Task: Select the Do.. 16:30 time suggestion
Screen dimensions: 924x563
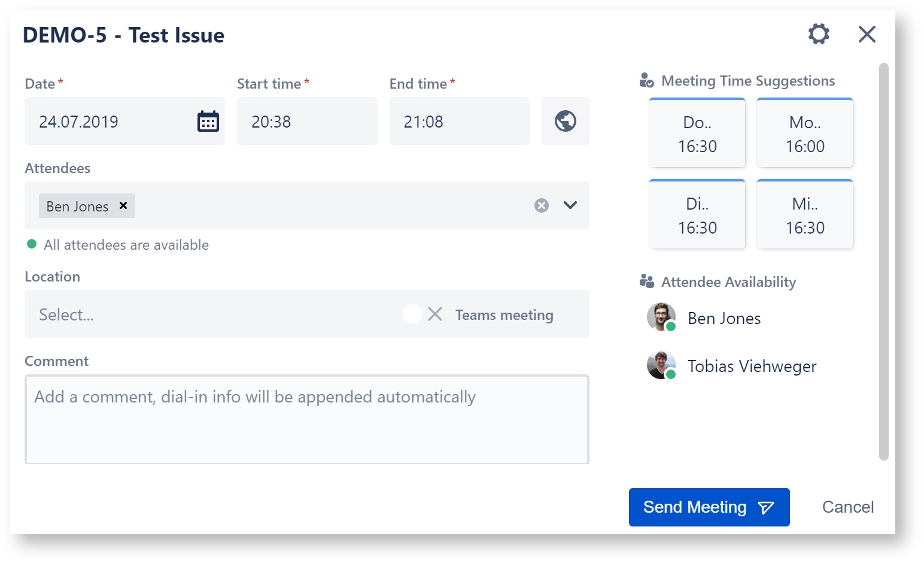Action: pyautogui.click(x=697, y=134)
